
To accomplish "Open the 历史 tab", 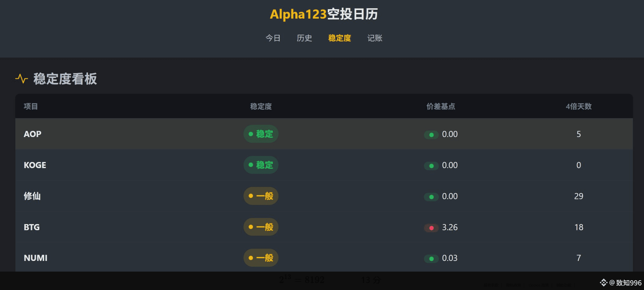I will pyautogui.click(x=304, y=38).
